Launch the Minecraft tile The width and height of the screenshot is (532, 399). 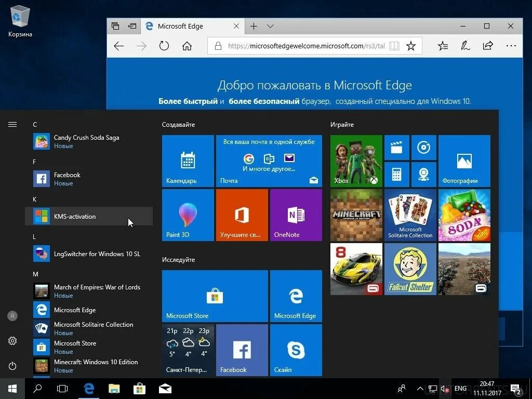click(x=356, y=215)
